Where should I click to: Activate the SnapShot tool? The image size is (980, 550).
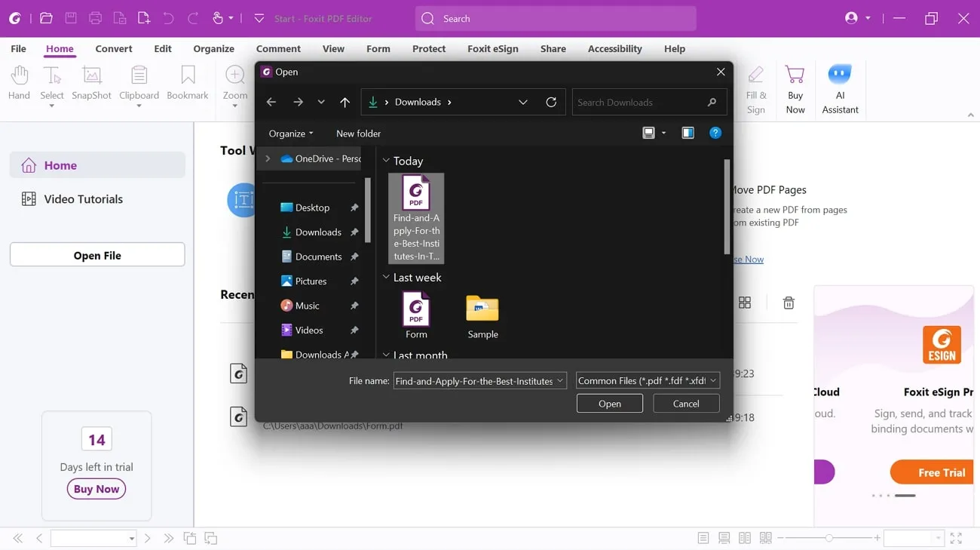(91, 83)
